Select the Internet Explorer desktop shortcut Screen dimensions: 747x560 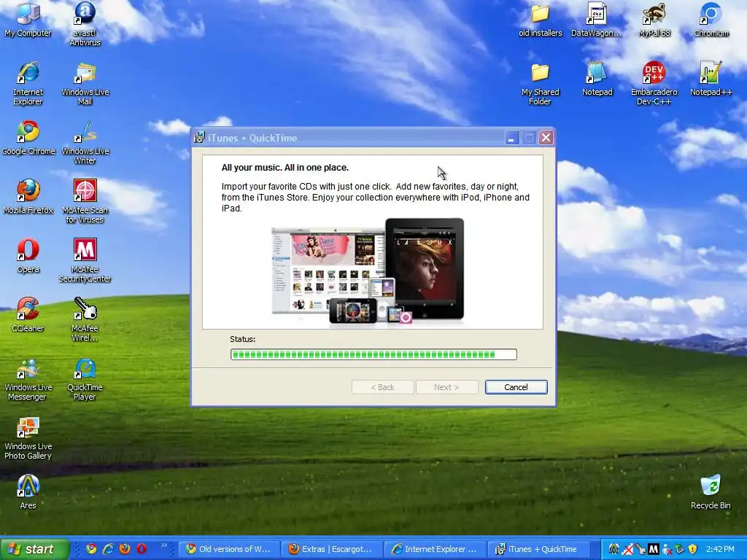point(28,83)
